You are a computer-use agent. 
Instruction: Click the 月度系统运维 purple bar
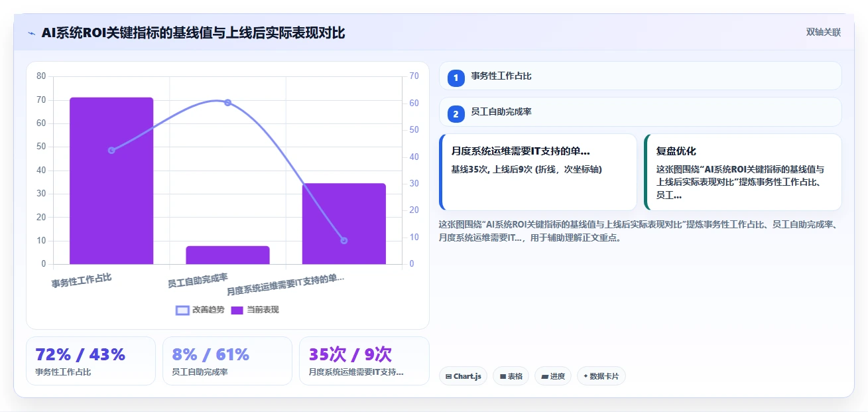[x=344, y=224]
